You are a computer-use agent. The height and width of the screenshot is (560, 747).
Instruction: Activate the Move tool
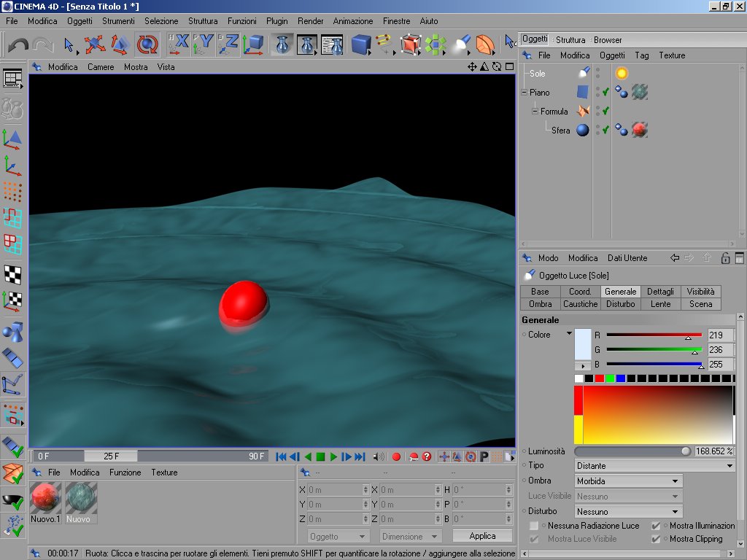[95, 44]
